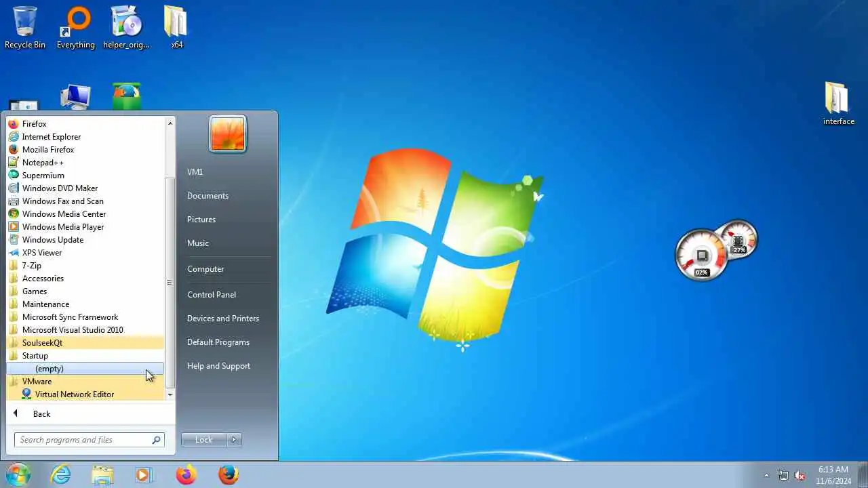The height and width of the screenshot is (488, 868).
Task: Click the Show desktop button
Action: [863, 475]
